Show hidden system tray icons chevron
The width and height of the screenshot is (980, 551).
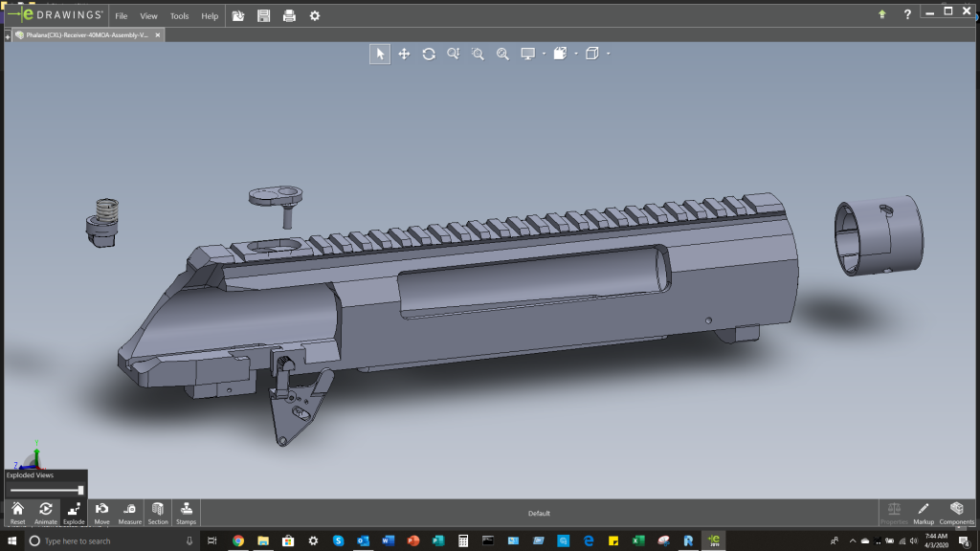(x=852, y=541)
